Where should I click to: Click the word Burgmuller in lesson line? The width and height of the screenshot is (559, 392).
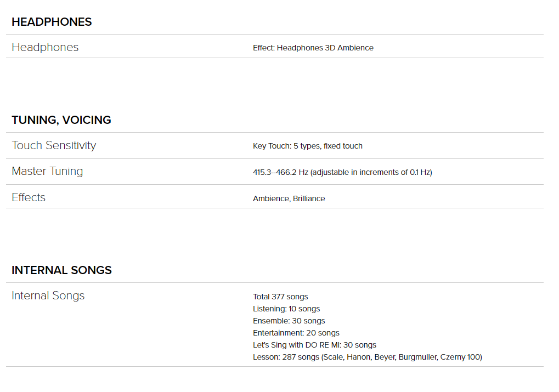click(x=418, y=357)
